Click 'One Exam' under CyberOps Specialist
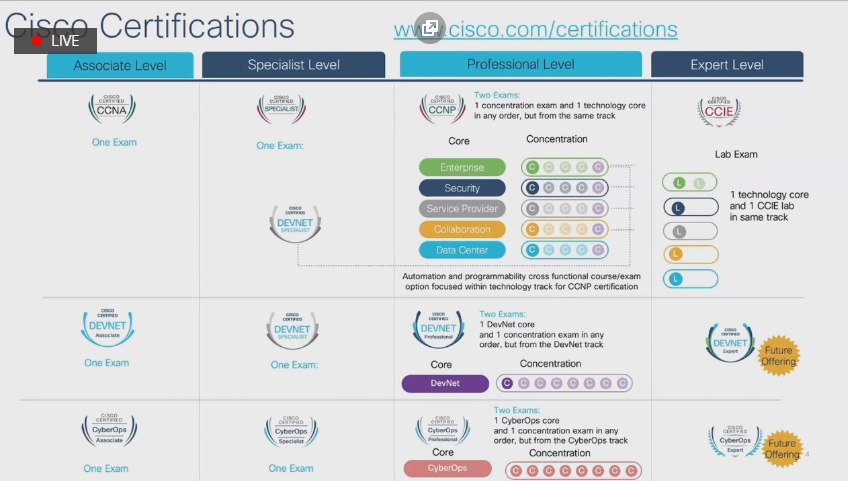This screenshot has height=481, width=848. pyautogui.click(x=291, y=469)
